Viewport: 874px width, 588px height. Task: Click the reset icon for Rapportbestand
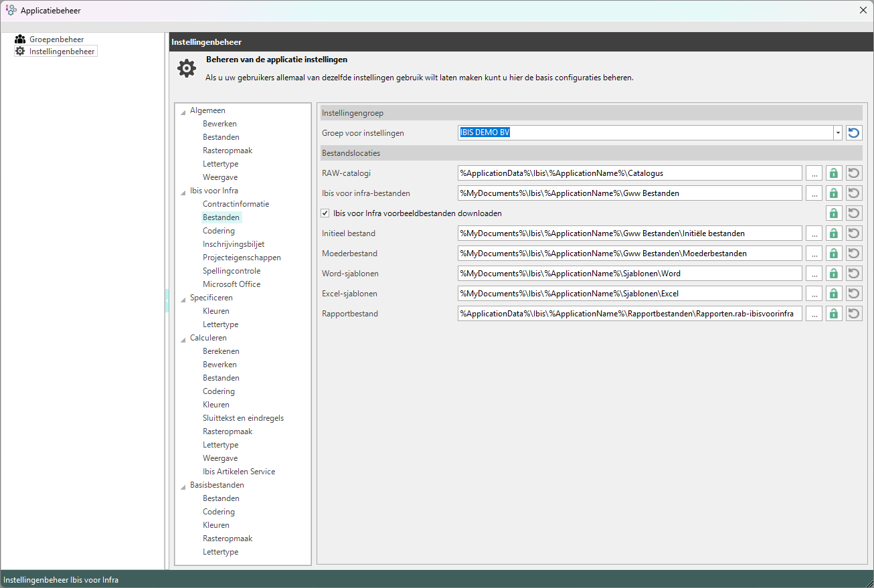[x=854, y=314]
